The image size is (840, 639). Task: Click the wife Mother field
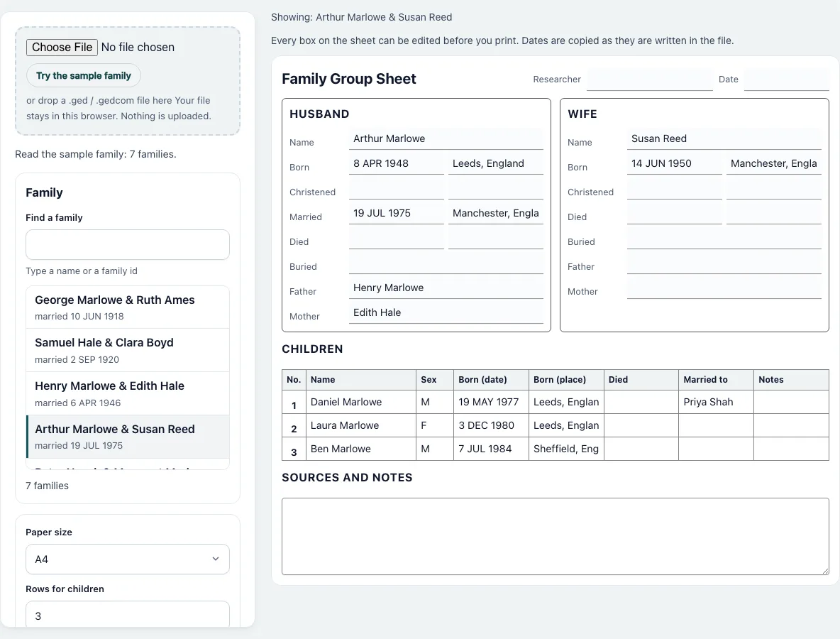tap(724, 288)
